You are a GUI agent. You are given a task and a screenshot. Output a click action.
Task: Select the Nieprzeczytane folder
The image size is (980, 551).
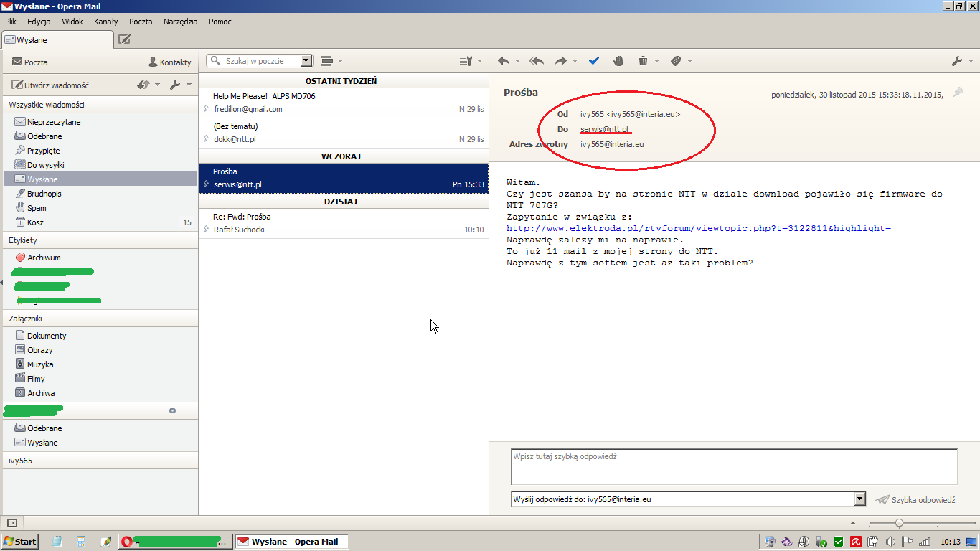pyautogui.click(x=100, y=122)
